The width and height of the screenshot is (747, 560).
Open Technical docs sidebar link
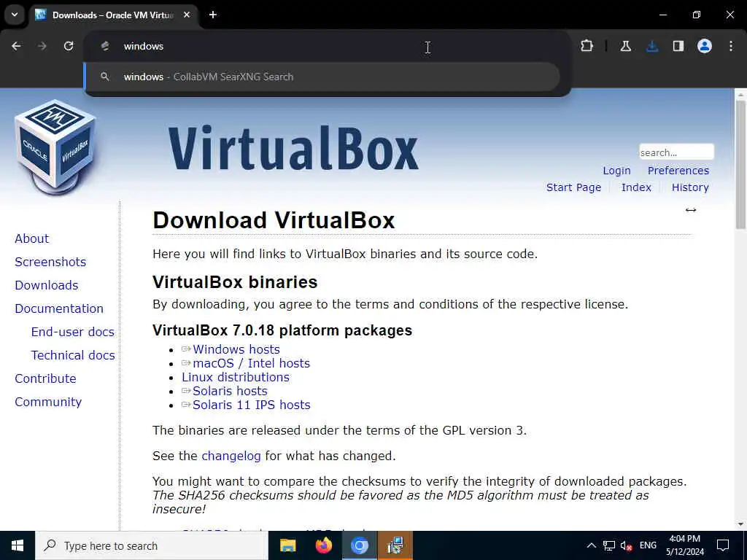[73, 355]
